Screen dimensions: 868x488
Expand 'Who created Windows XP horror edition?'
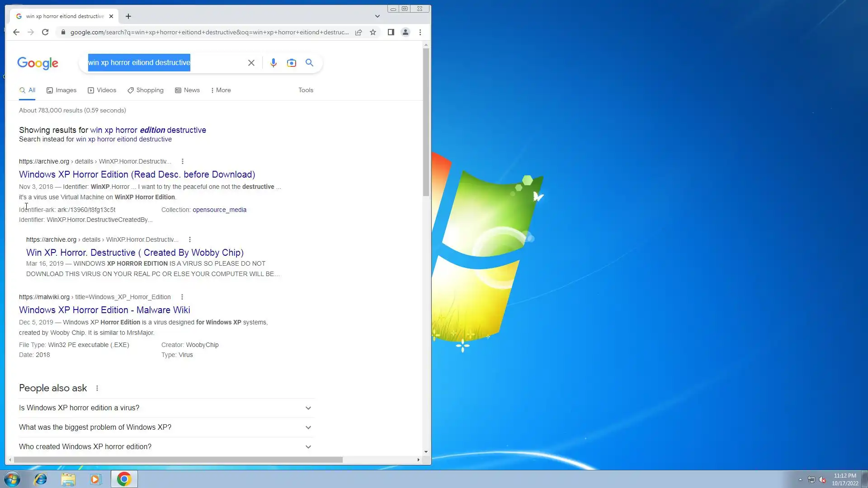tap(308, 447)
